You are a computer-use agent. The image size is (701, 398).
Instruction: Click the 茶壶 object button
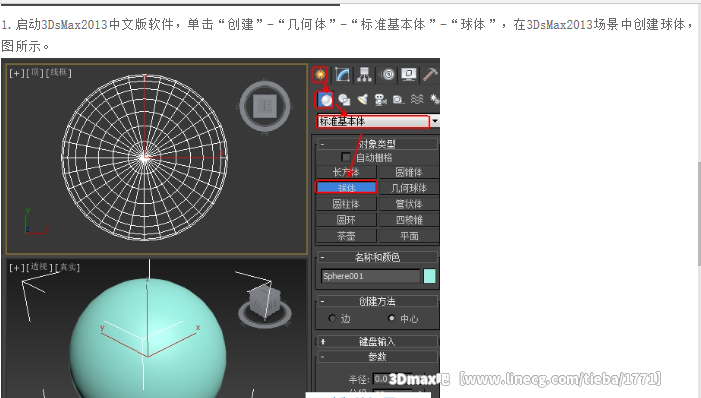tap(346, 236)
